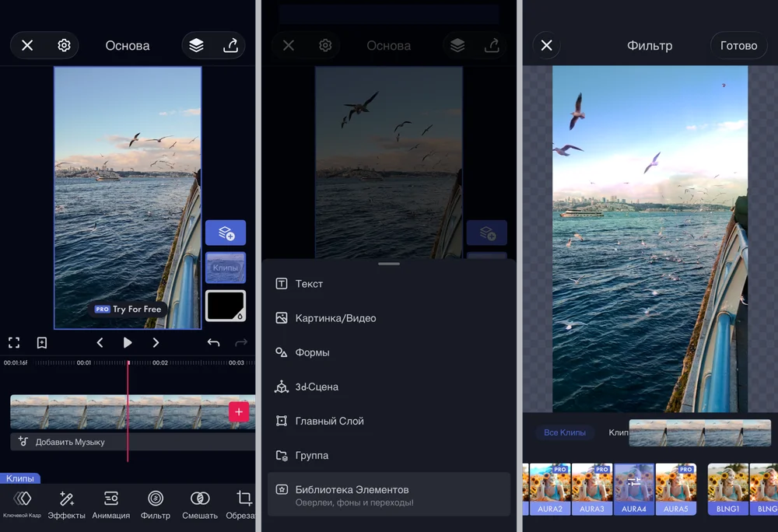Choose 3d-Сцена from the layer menu
Image resolution: width=778 pixels, height=532 pixels.
[x=317, y=387]
